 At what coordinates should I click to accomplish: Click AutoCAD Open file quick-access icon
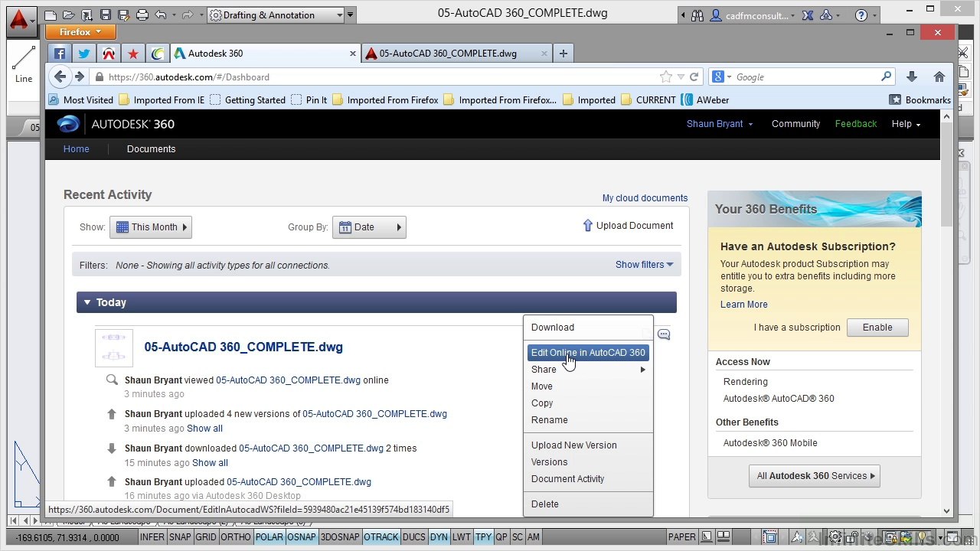click(x=69, y=15)
